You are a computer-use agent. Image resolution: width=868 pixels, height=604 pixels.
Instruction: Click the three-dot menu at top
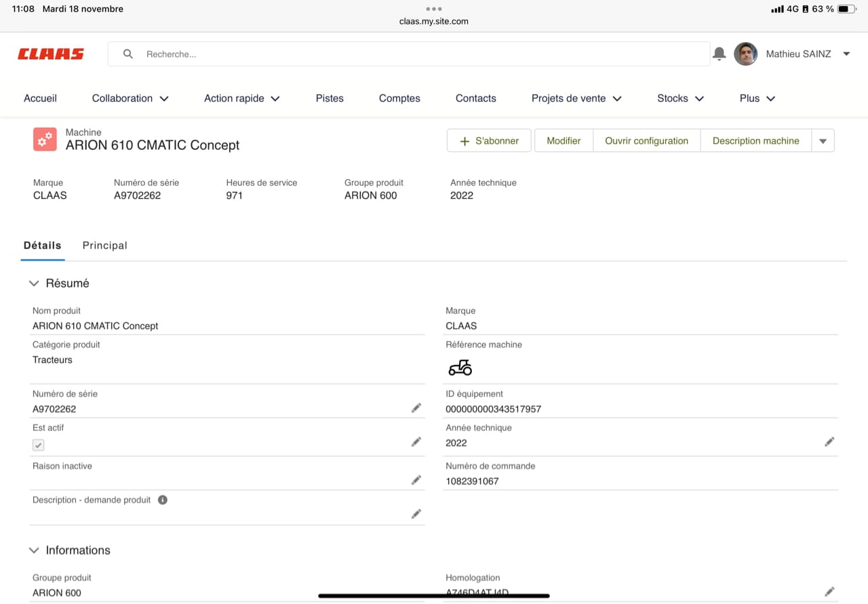[x=434, y=9]
